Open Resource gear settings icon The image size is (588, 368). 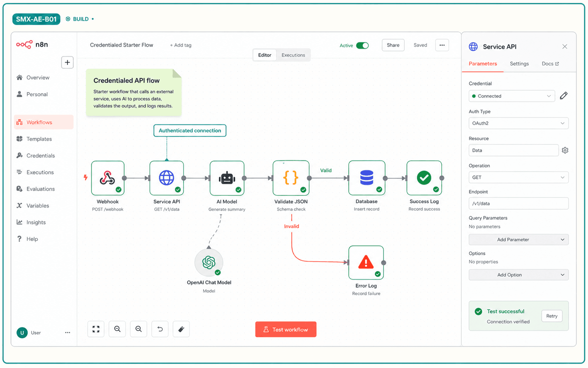click(565, 150)
